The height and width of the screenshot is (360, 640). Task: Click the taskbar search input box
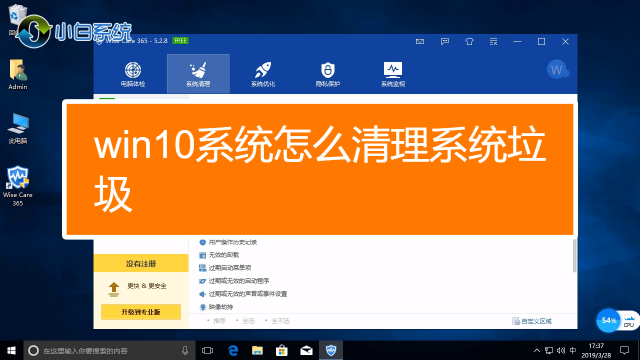coord(109,351)
